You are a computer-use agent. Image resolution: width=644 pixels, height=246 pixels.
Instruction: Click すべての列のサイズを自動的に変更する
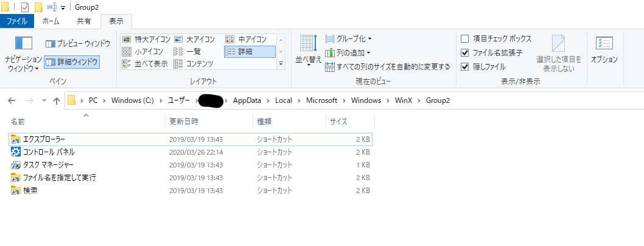point(387,66)
